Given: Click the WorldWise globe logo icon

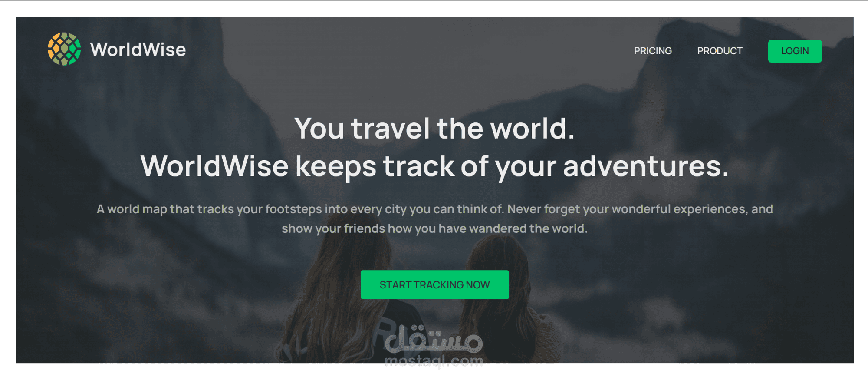Looking at the screenshot, I should [64, 49].
